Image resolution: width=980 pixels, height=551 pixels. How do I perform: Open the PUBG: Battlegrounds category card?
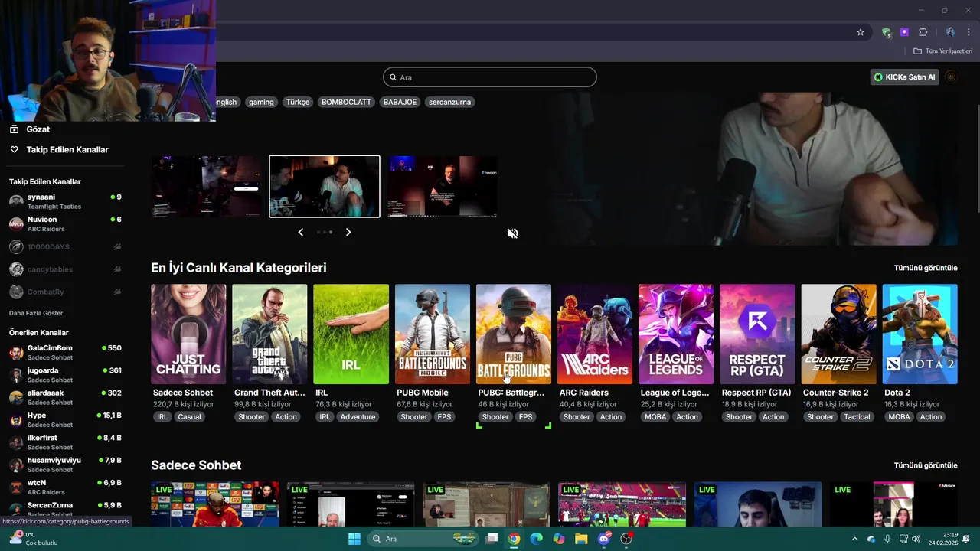click(514, 334)
